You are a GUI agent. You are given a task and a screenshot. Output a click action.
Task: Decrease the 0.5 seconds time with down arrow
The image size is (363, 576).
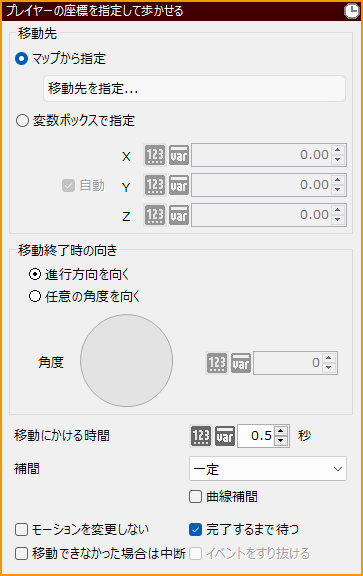(281, 440)
